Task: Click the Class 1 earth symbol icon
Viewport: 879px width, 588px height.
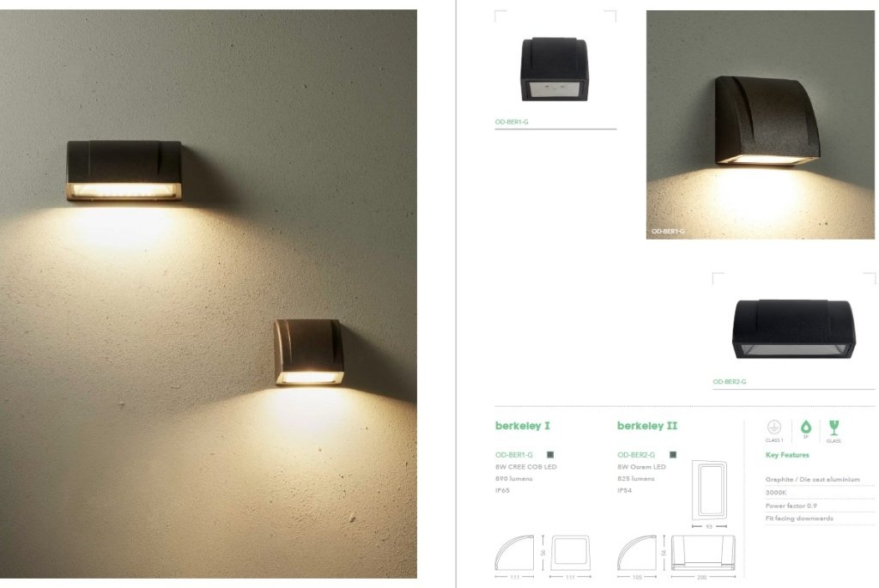Action: 774,427
